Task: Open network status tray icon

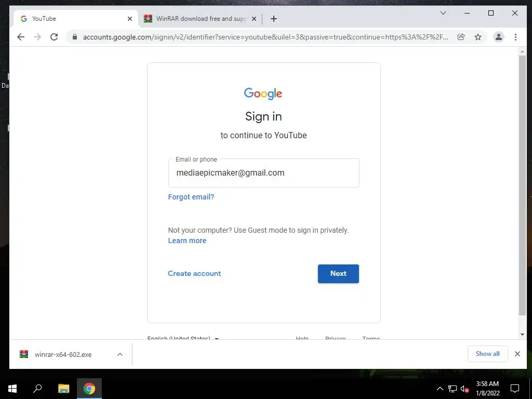Action: click(453, 389)
